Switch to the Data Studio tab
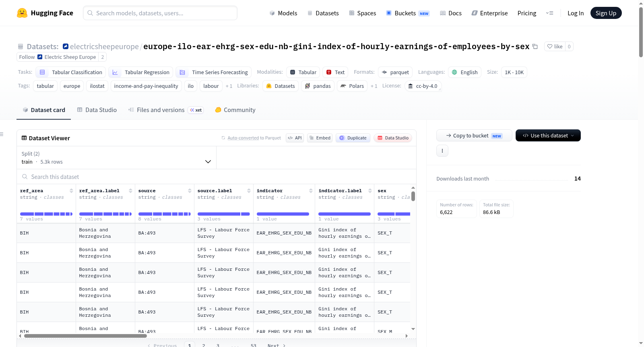This screenshot has width=644, height=347. point(97,110)
